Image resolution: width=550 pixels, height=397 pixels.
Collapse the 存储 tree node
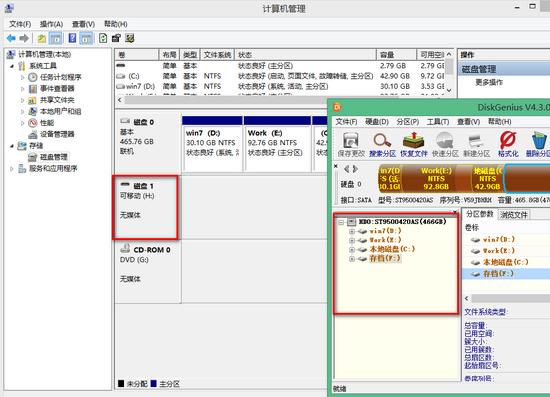click(12, 146)
